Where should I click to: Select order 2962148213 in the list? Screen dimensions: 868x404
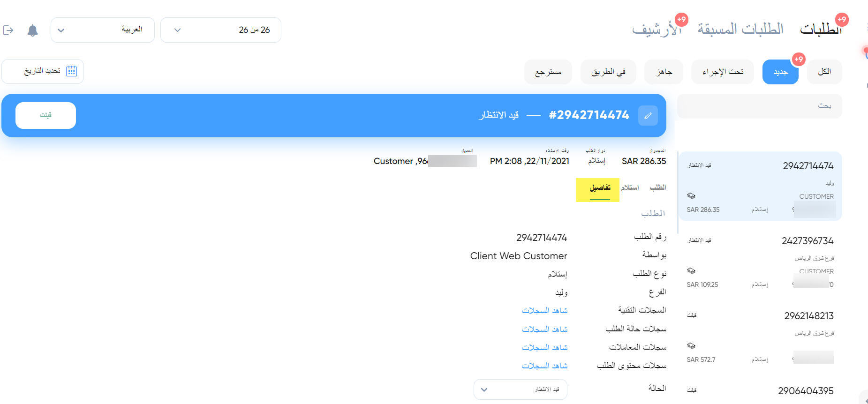(760, 337)
